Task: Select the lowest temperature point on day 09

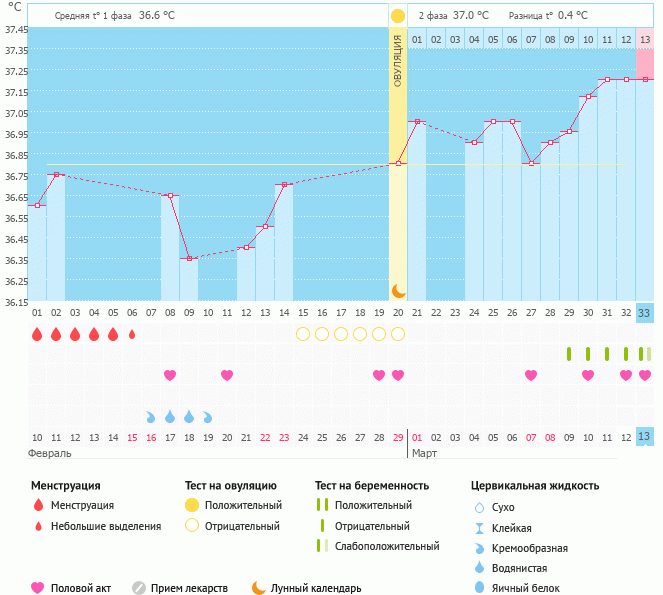Action: [x=189, y=259]
